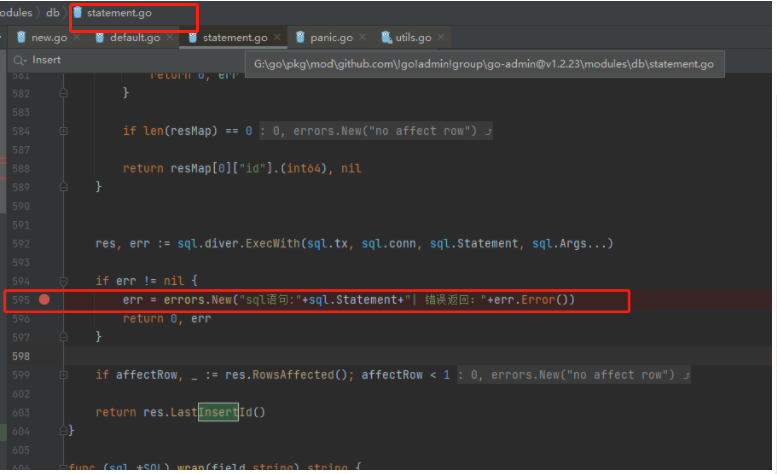Collapse the if err block at line 594
Image resolution: width=777 pixels, height=474 pixels.
click(63, 281)
